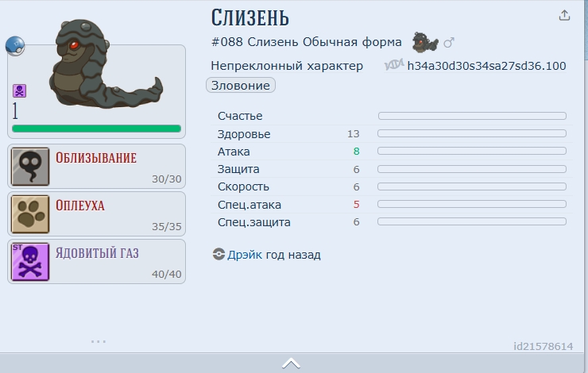Screen dimensions: 588x373
Task: Click the DNA icon next to gene code
Action: (394, 65)
